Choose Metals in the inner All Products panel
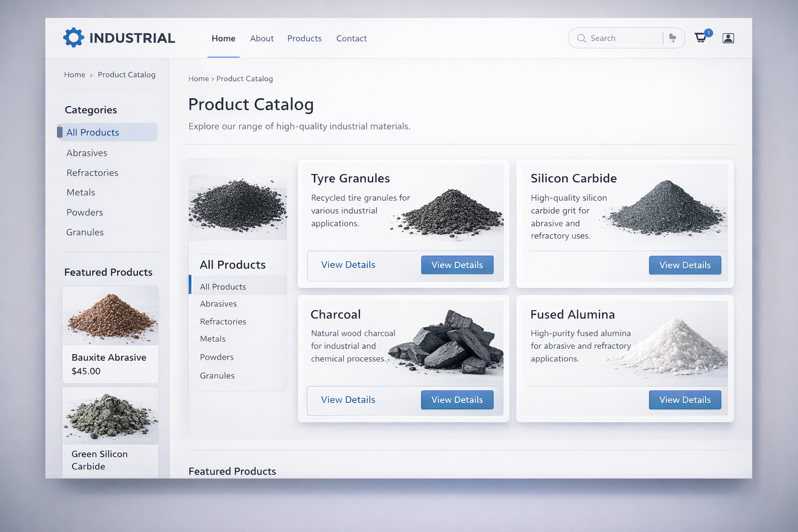The width and height of the screenshot is (798, 532). point(212,339)
